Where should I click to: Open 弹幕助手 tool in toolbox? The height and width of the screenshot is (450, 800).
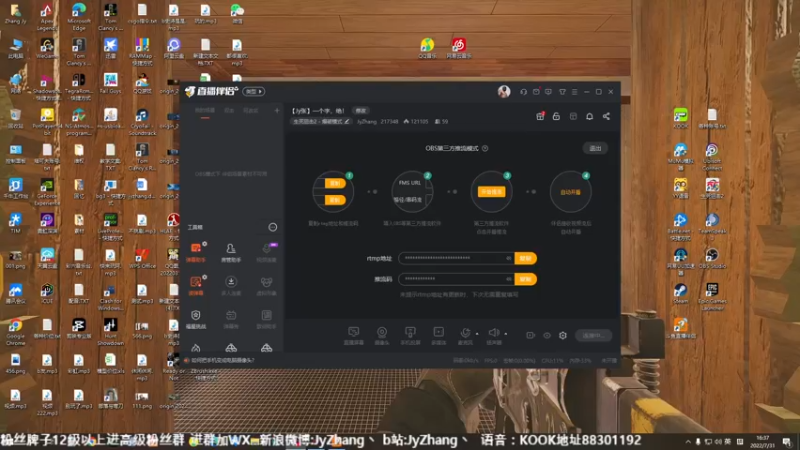point(196,252)
